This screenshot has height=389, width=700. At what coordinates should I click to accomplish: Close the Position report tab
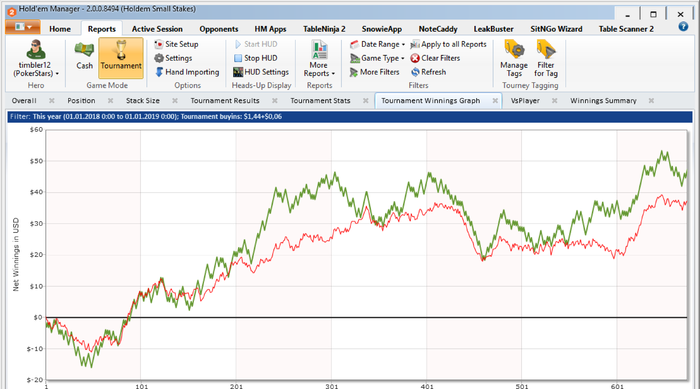(x=110, y=101)
